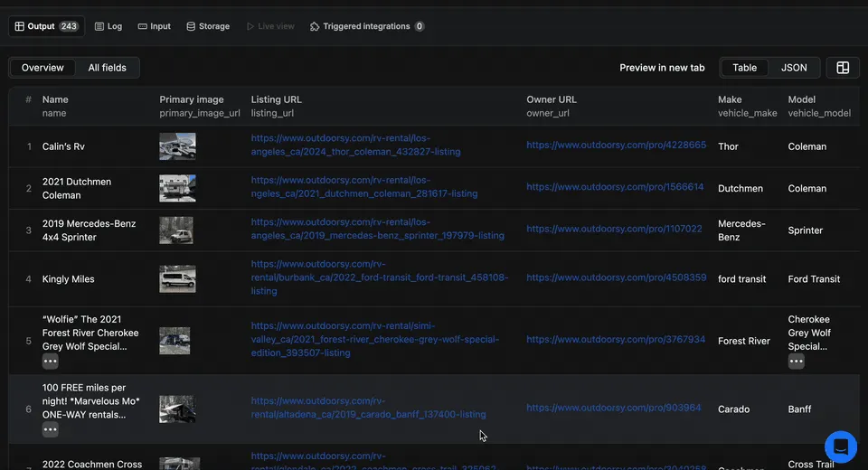868x470 pixels.
Task: Click the Mercedes-Benz Sprinter primary image
Action: pos(176,230)
